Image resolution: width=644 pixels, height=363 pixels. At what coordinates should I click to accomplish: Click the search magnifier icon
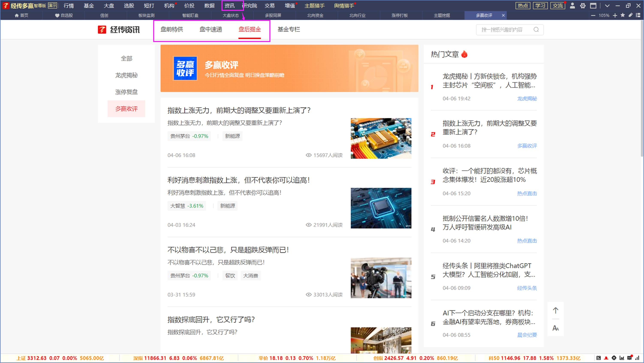tap(536, 30)
